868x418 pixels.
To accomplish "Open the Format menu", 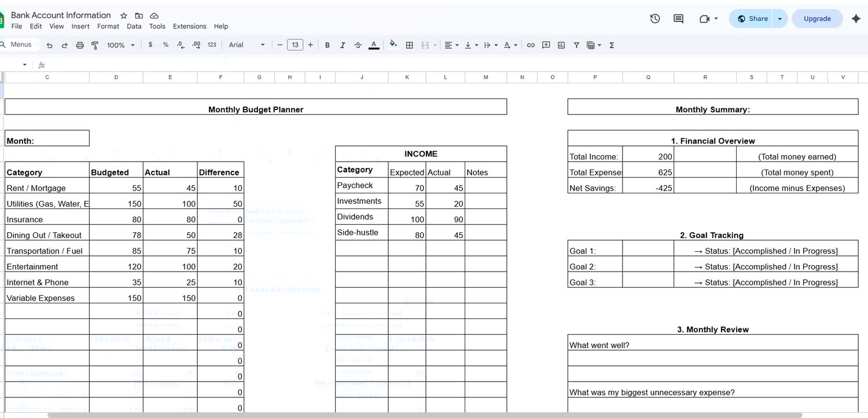I will pos(108,26).
